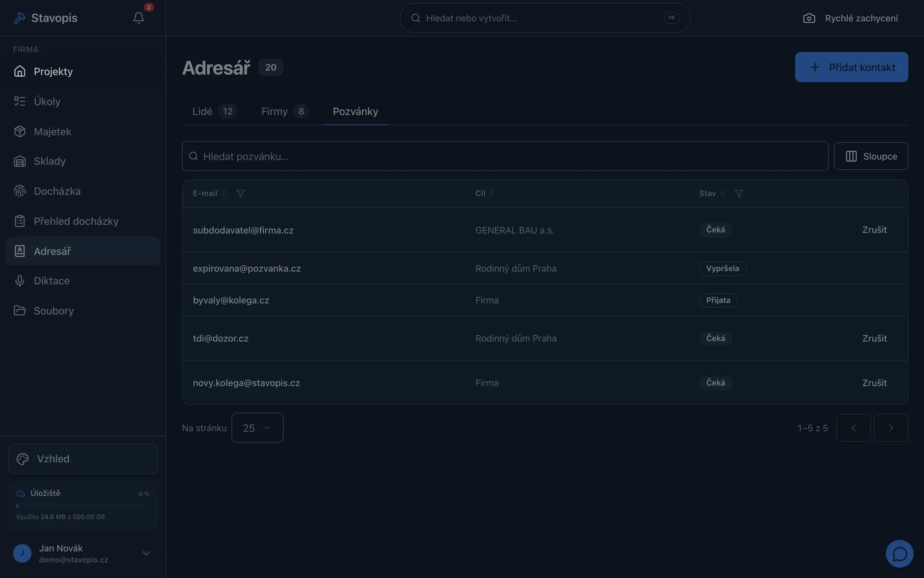The width and height of the screenshot is (924, 578).
Task: Filter the Stav column with the funnel icon
Action: [739, 193]
